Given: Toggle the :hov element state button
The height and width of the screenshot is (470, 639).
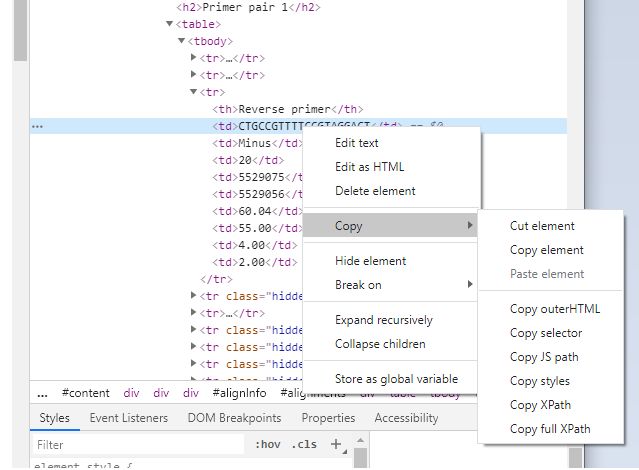Looking at the screenshot, I should (267, 444).
